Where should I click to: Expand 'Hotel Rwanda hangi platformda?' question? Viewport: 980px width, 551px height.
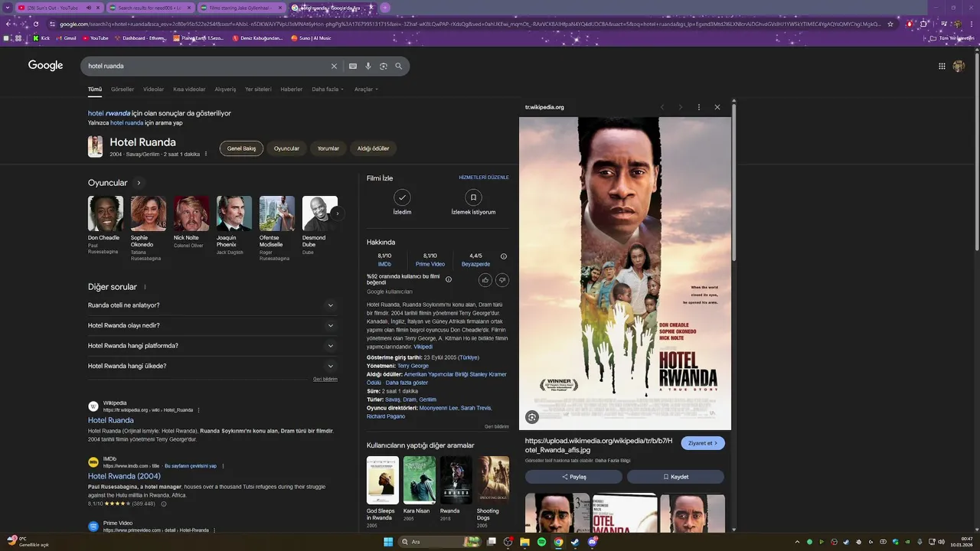212,346
